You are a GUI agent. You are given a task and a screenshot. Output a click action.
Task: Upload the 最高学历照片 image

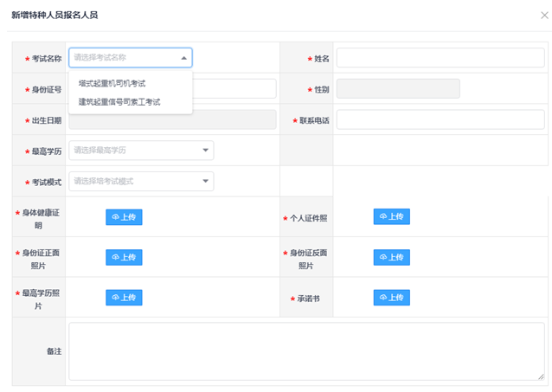click(x=124, y=298)
